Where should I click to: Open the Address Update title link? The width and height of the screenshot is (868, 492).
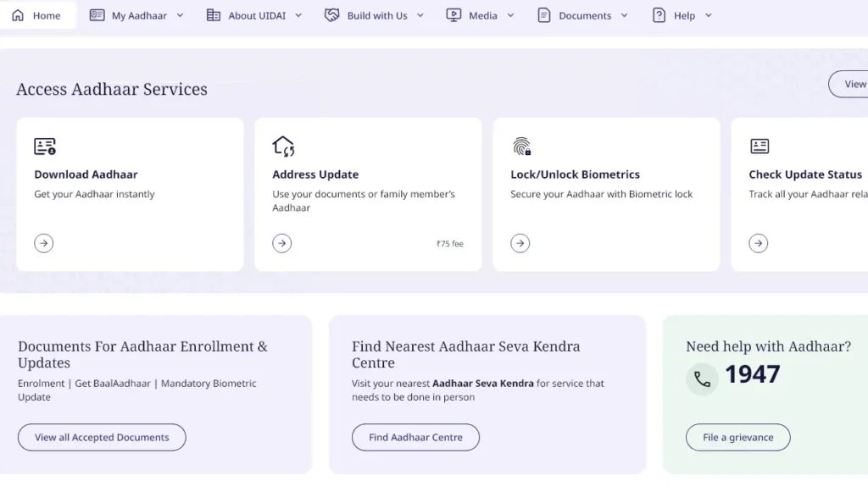tap(315, 174)
